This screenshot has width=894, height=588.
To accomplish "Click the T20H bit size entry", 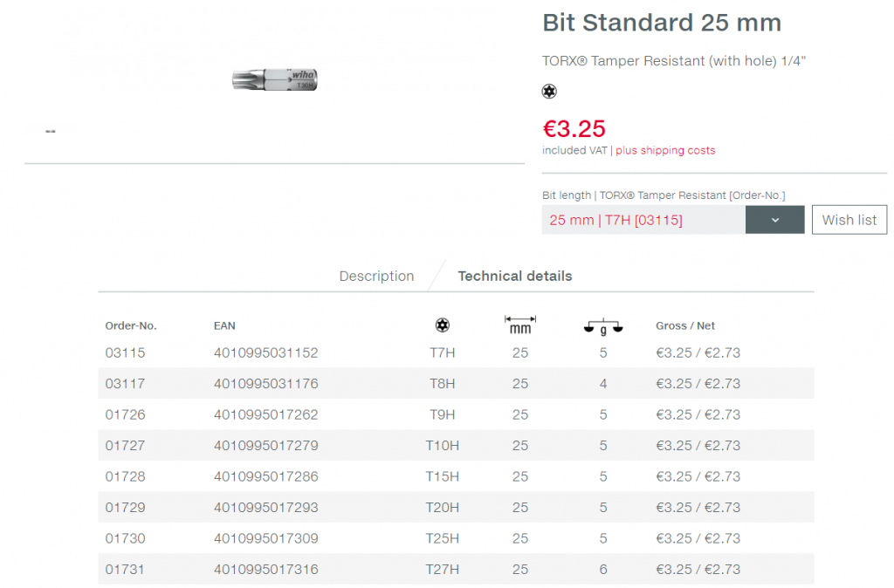I will click(442, 508).
